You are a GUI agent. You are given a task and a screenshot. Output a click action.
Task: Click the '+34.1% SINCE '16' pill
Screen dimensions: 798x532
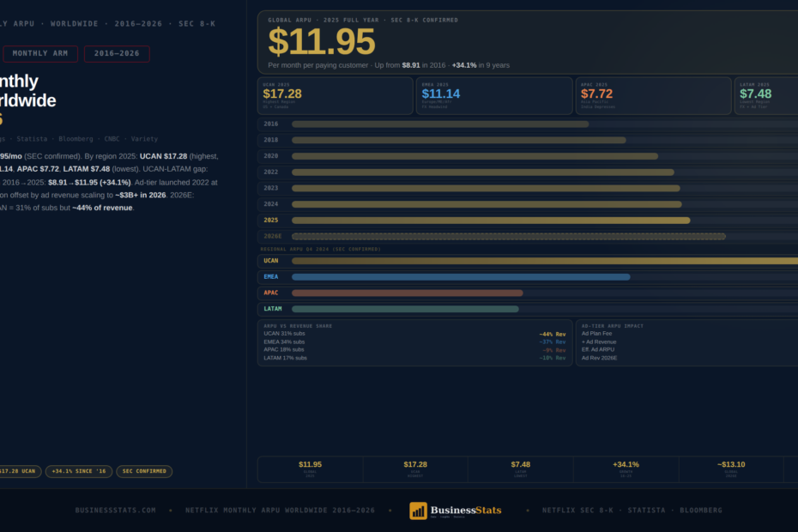[x=79, y=471]
